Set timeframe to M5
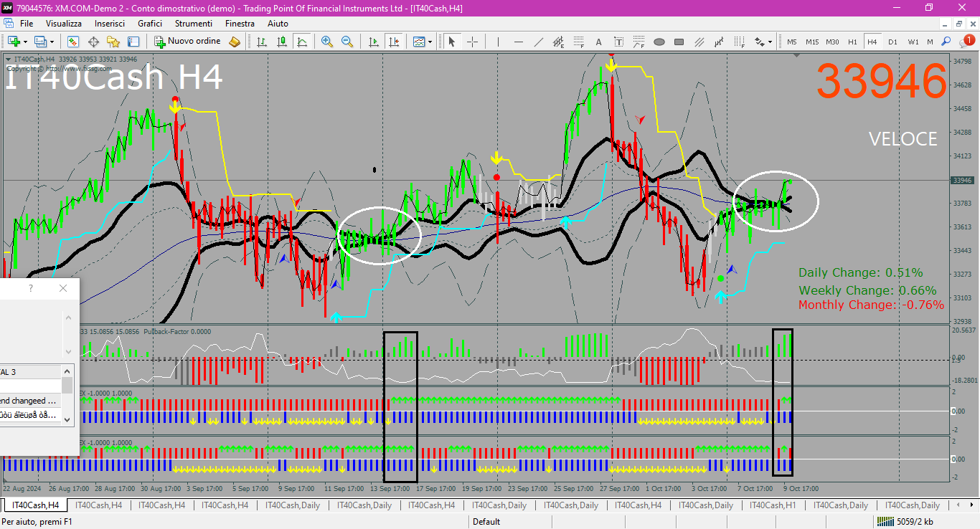Viewport: 980px width, 529px height. 792,42
